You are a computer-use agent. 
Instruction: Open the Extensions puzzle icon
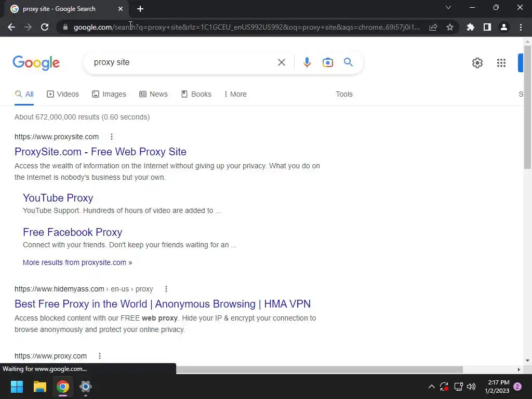pos(470,27)
